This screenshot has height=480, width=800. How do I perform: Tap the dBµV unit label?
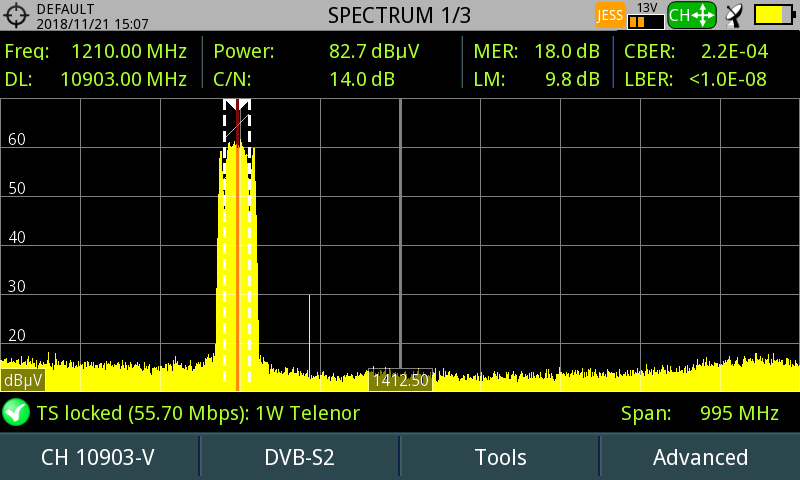(23, 381)
